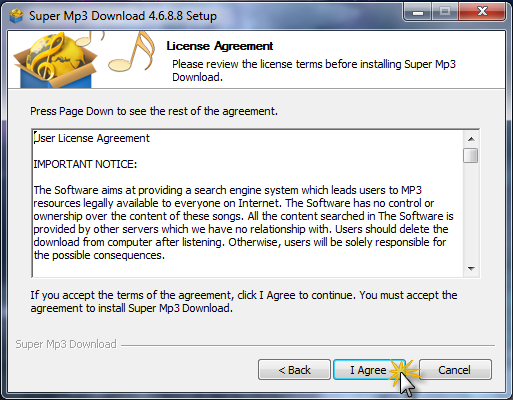The image size is (513, 400).
Task: Click the empty scrollbar track below thumb
Action: click(x=471, y=212)
